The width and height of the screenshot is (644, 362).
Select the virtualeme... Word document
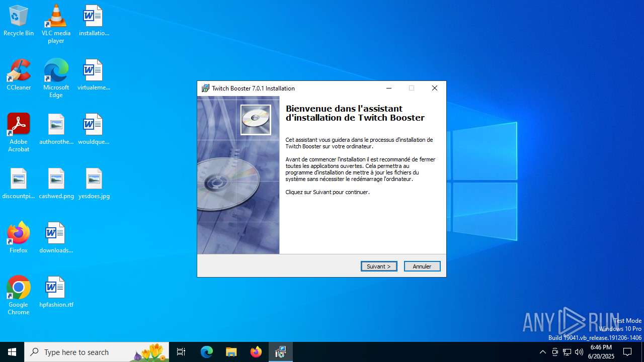pos(94,75)
